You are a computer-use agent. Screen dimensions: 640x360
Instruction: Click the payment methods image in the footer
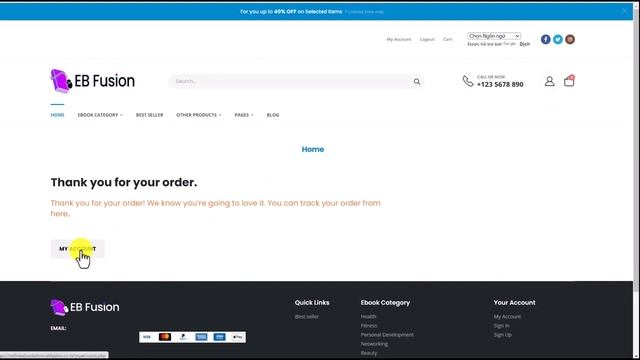click(192, 337)
